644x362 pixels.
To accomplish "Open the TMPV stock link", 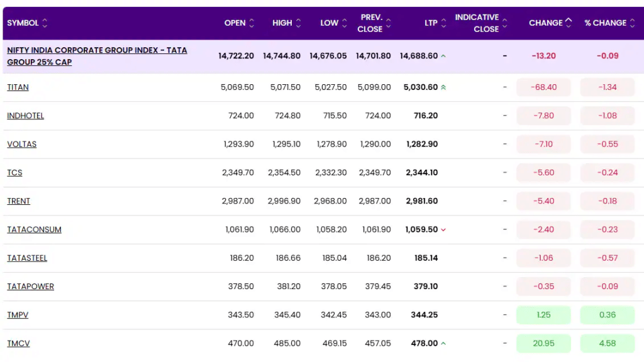I will (x=18, y=315).
